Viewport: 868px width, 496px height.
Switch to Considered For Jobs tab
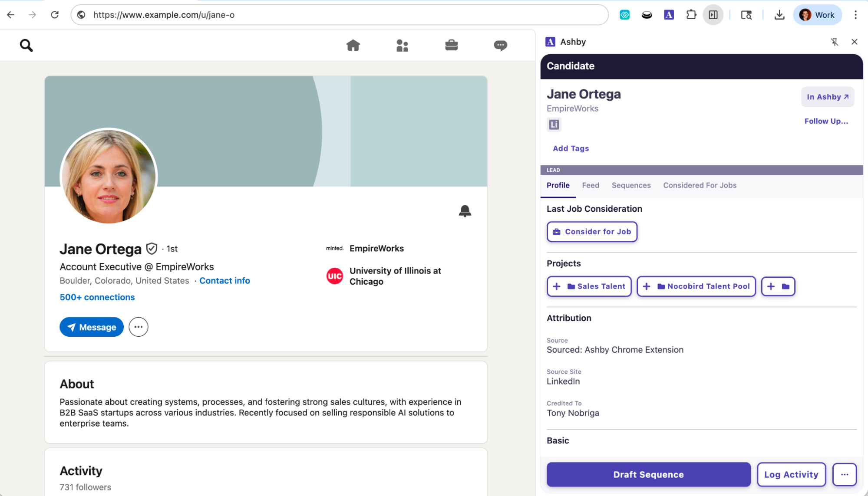point(700,185)
